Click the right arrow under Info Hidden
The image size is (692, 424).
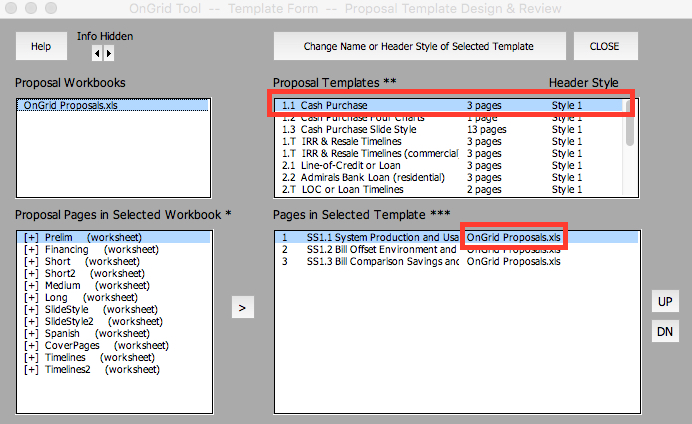pos(109,54)
